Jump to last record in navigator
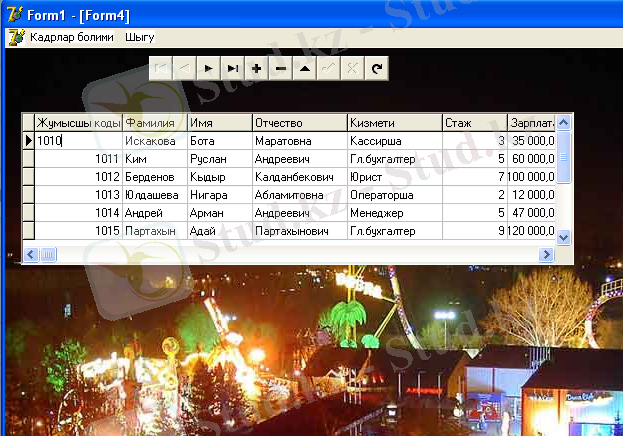Image resolution: width=623 pixels, height=436 pixels. 233,68
